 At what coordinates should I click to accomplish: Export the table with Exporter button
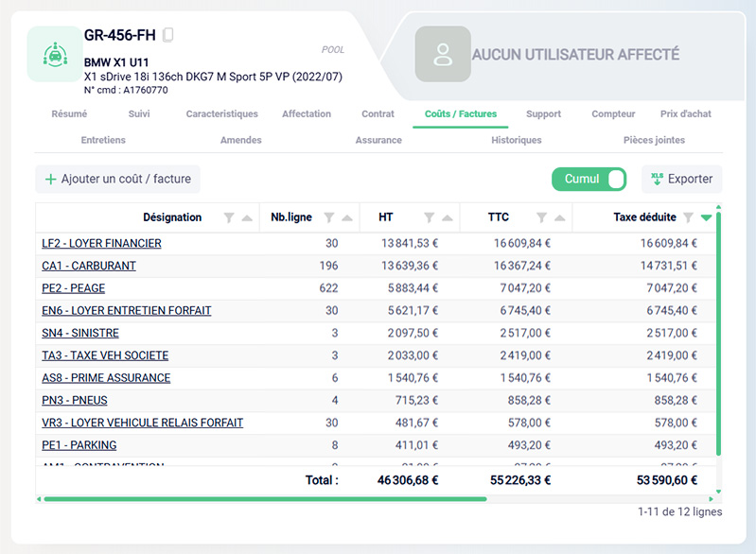[x=682, y=180]
